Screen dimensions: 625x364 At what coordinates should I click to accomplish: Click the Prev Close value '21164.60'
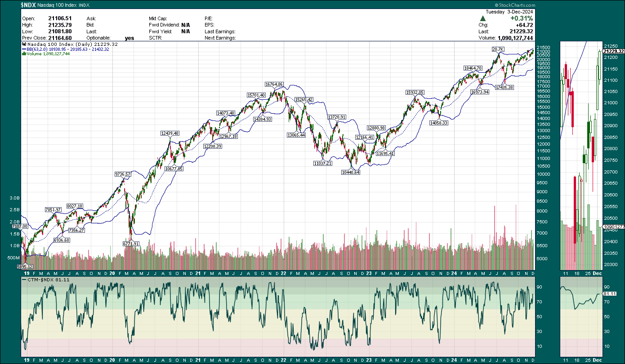60,38
